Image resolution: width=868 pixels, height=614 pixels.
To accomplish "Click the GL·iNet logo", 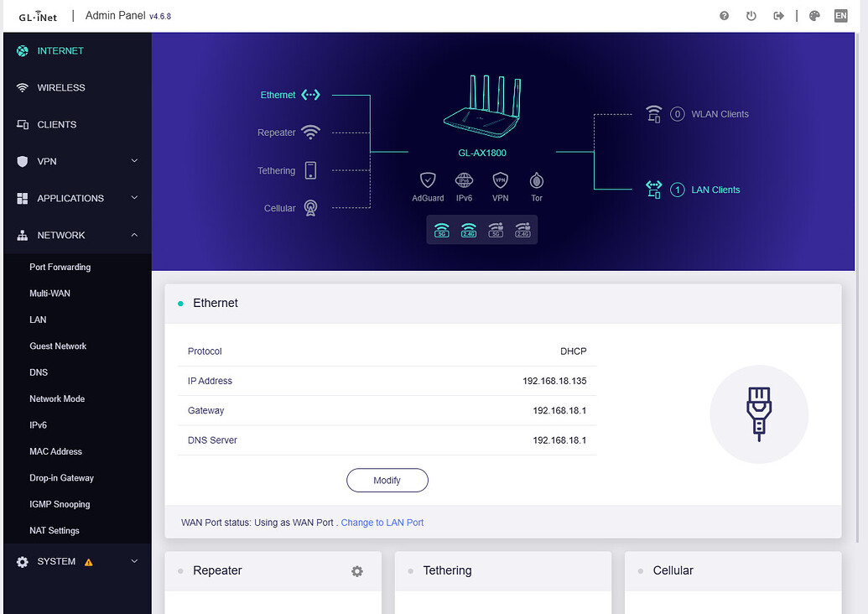I will point(38,16).
